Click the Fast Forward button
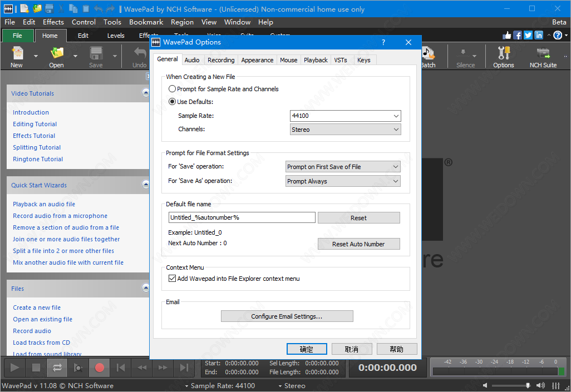571x392 pixels. [x=163, y=368]
